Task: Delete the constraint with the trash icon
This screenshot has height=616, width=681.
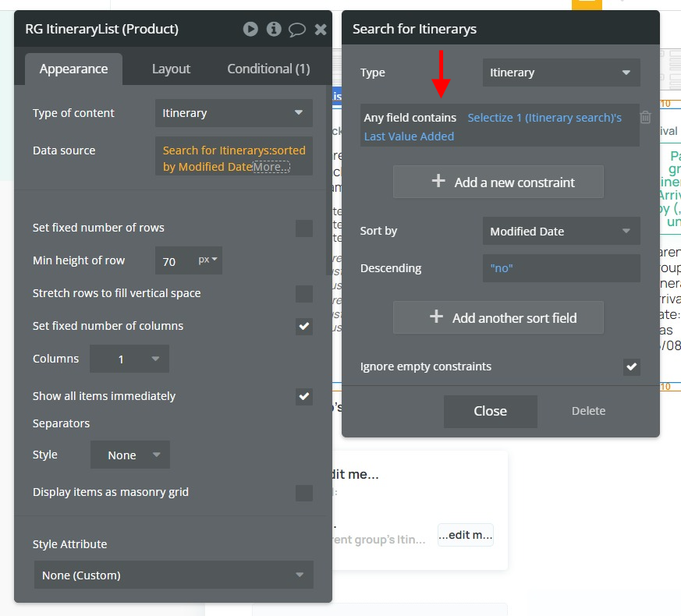Action: (645, 117)
